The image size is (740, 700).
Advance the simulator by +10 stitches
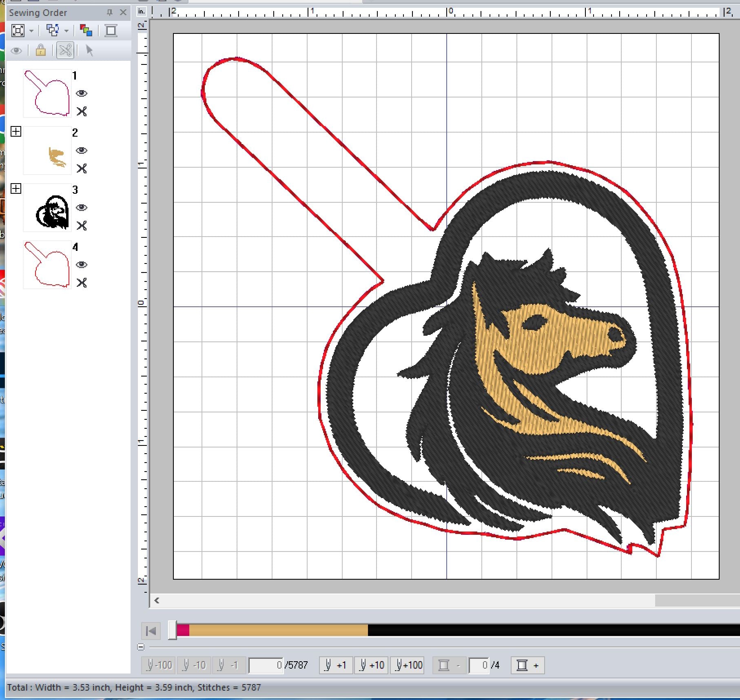[x=371, y=665]
